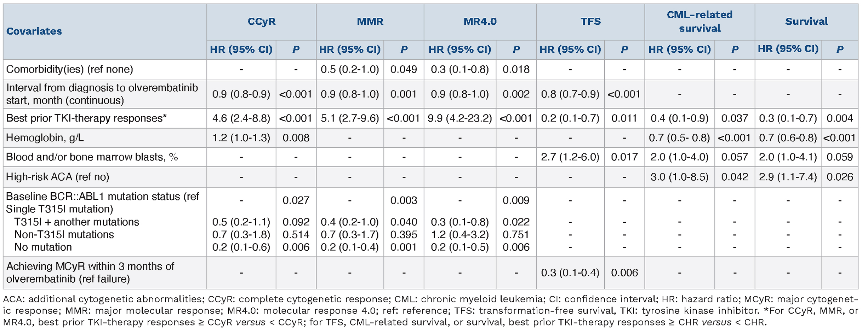This screenshot has height=333, width=868.
Task: Click the 9.9 (4.2-23.2) hazard ratio cell
Action: tap(460, 118)
